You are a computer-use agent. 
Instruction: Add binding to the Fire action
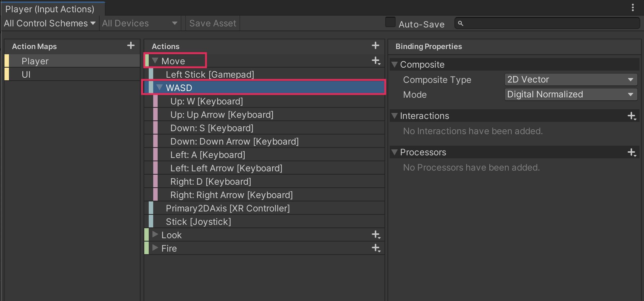click(376, 248)
